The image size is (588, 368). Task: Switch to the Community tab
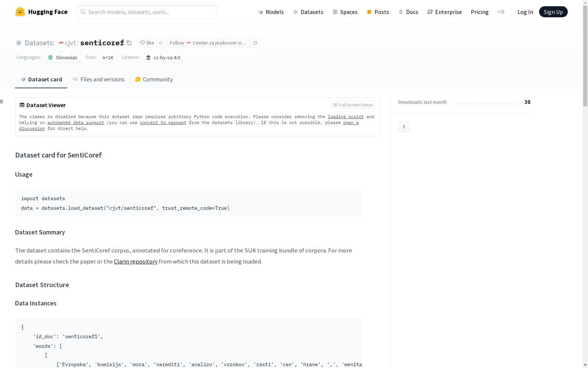click(154, 79)
